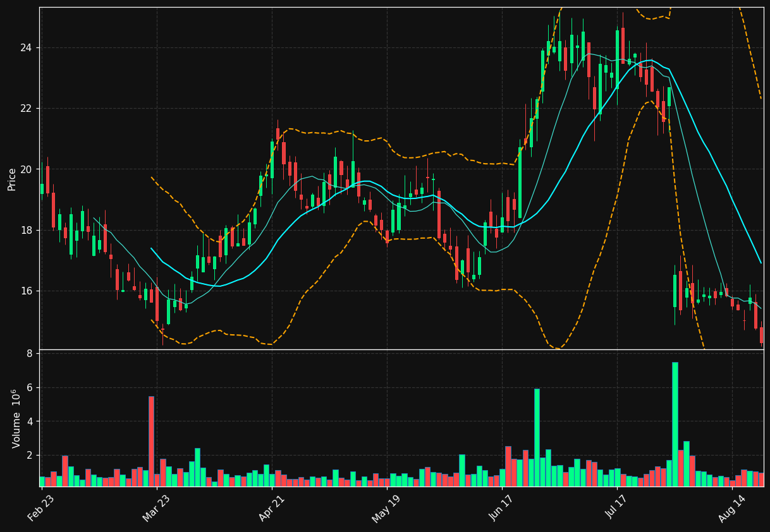Viewport: 770px width, 532px height.
Task: Click the 'Jun 17' date label
Action: [x=501, y=508]
